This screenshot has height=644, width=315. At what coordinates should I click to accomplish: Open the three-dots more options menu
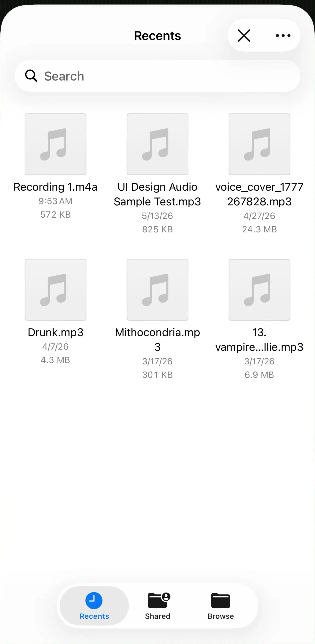(x=283, y=35)
